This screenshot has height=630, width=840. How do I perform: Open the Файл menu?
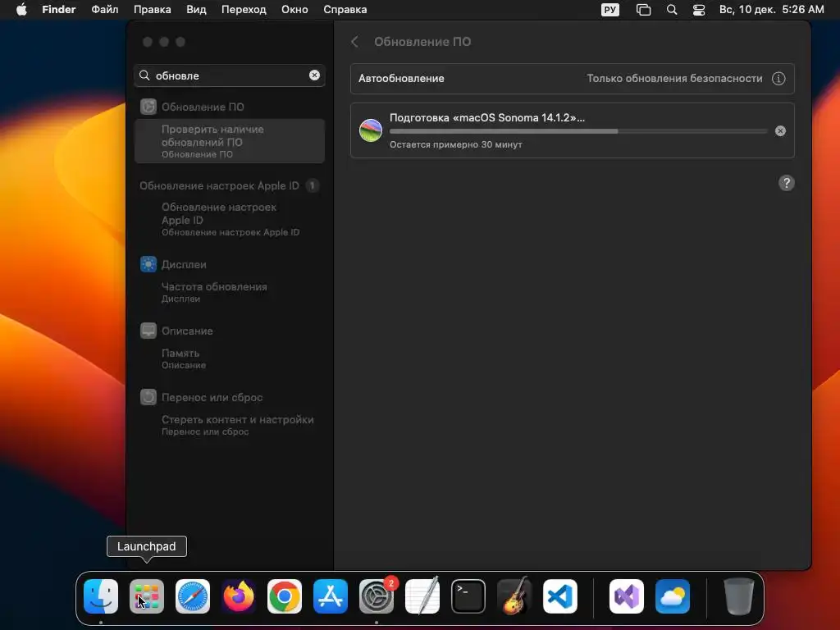click(105, 10)
